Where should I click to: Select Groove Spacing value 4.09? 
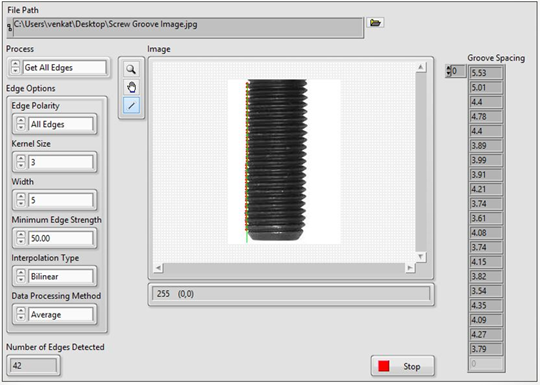pyautogui.click(x=486, y=320)
